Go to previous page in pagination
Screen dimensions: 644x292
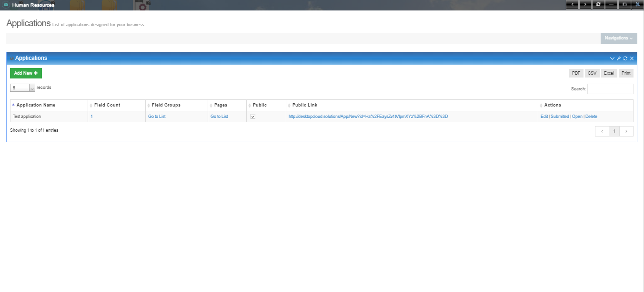602,131
